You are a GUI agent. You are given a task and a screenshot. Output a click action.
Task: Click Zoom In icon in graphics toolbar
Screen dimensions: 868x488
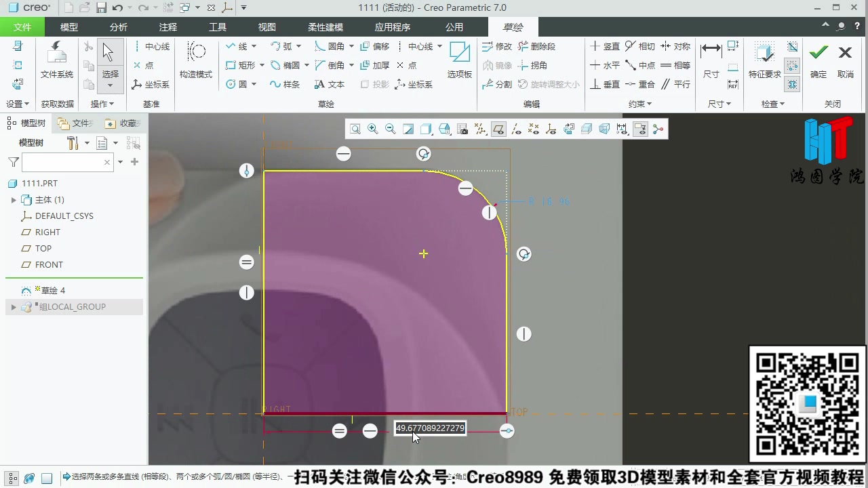(x=372, y=129)
